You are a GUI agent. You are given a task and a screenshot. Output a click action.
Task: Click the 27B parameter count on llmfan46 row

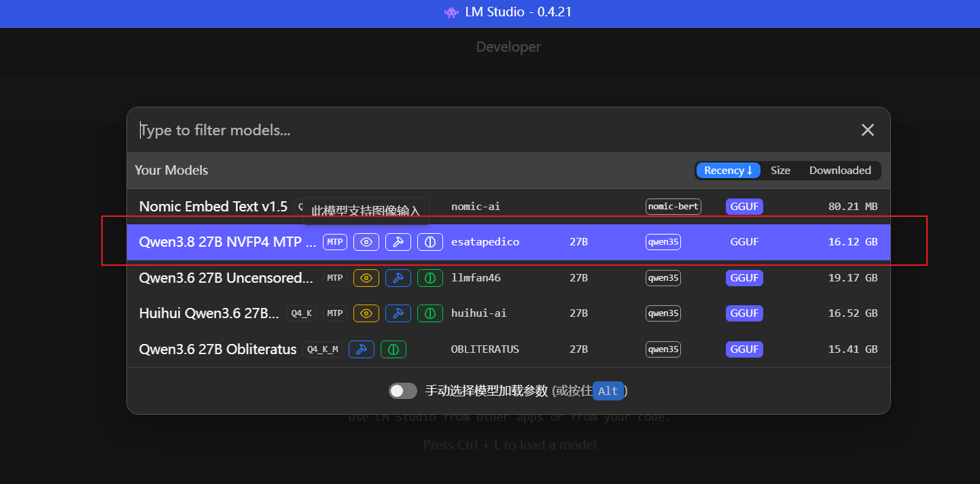tap(578, 277)
